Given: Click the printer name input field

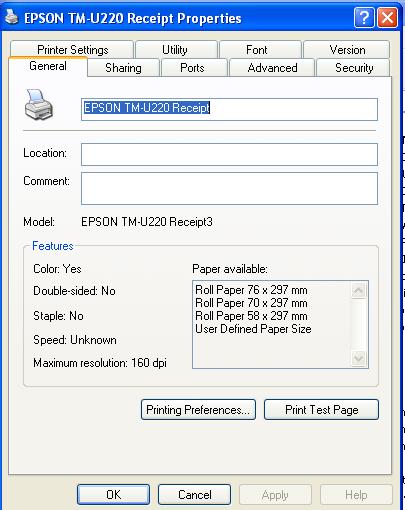Looking at the screenshot, I should [x=229, y=109].
